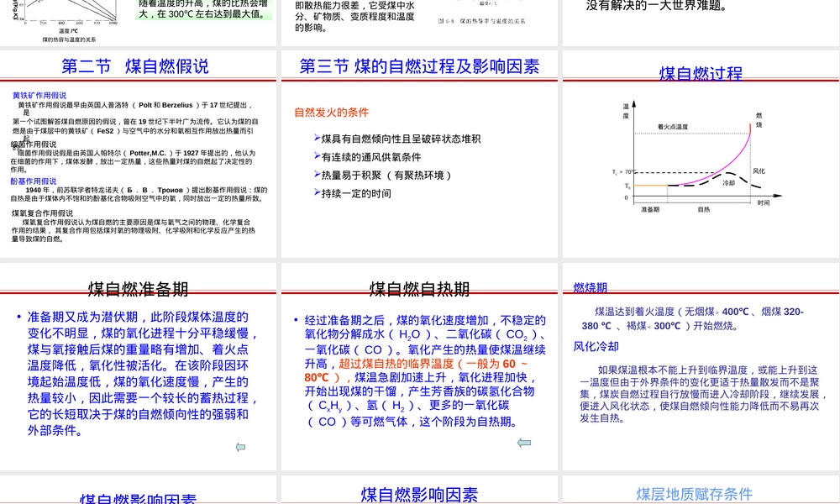Viewport: 840px width, 504px height.
Task: Select bullet 煤具有自燃倾向性且呈破碎状态堆积
Action: [397, 139]
